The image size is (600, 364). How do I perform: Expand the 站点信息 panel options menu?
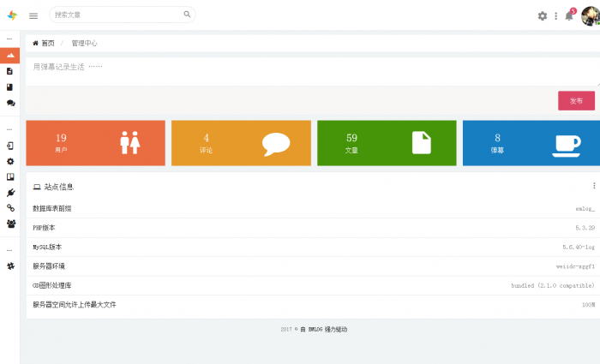[x=594, y=185]
